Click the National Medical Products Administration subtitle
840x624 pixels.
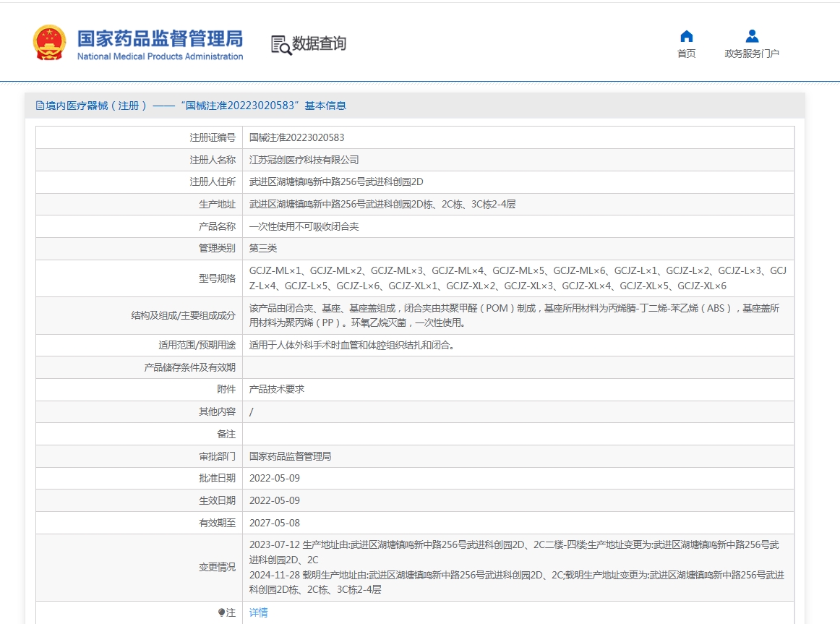[x=160, y=56]
